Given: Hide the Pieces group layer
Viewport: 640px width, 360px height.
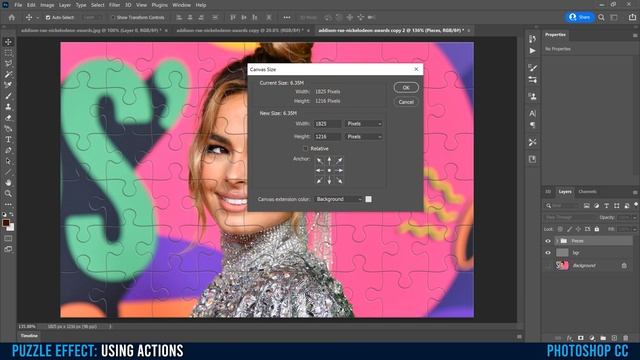Looking at the screenshot, I should 548,241.
